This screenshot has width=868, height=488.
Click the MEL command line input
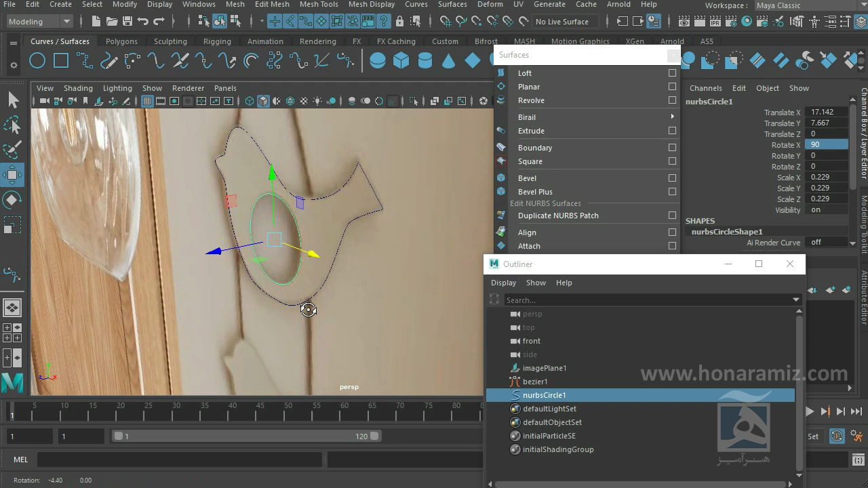[179, 460]
